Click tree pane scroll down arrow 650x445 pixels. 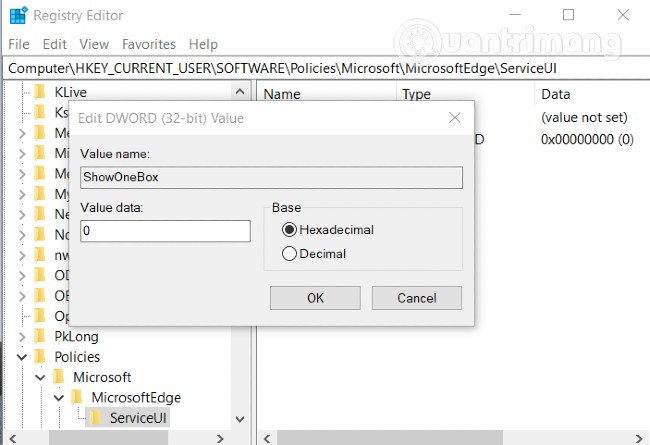coord(240,419)
